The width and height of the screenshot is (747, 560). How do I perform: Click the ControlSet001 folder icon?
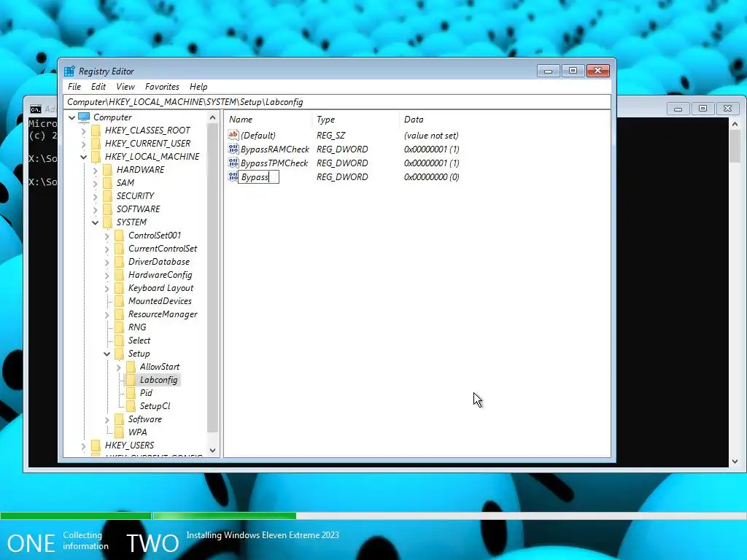click(119, 236)
